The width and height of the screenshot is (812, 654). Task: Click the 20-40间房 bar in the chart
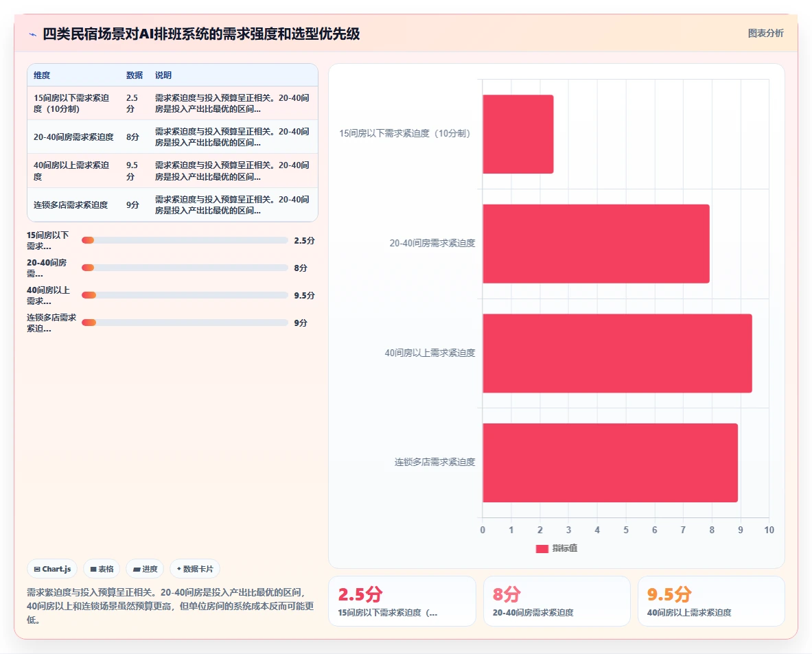point(596,244)
